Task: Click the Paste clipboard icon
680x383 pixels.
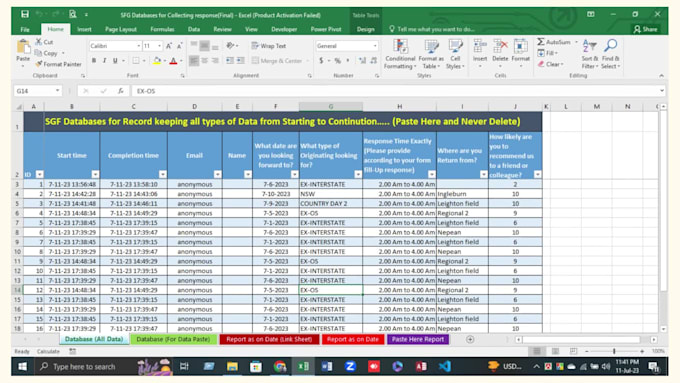Action: (23, 47)
